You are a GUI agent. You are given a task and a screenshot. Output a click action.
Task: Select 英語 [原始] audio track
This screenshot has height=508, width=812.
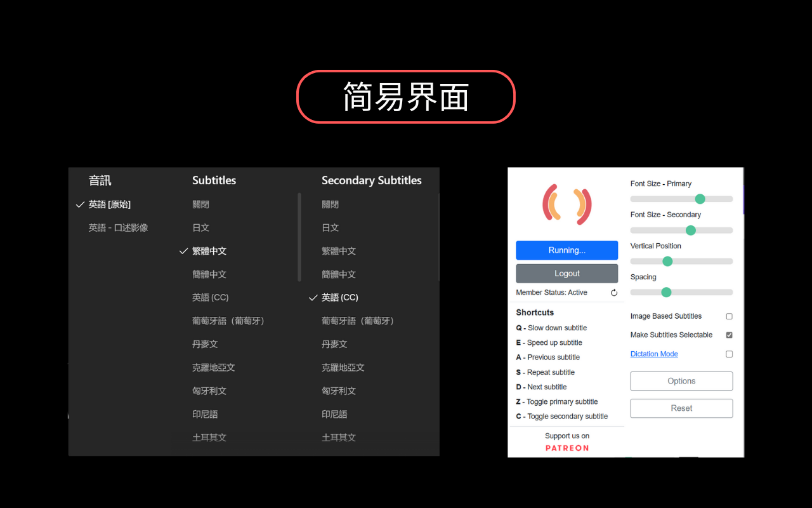110,204
